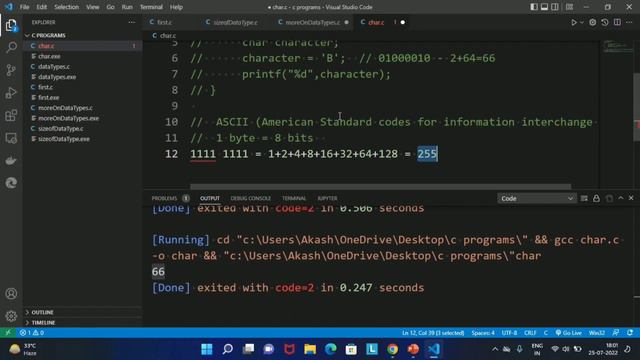
Task: Open the Extensions view
Action: [11, 115]
